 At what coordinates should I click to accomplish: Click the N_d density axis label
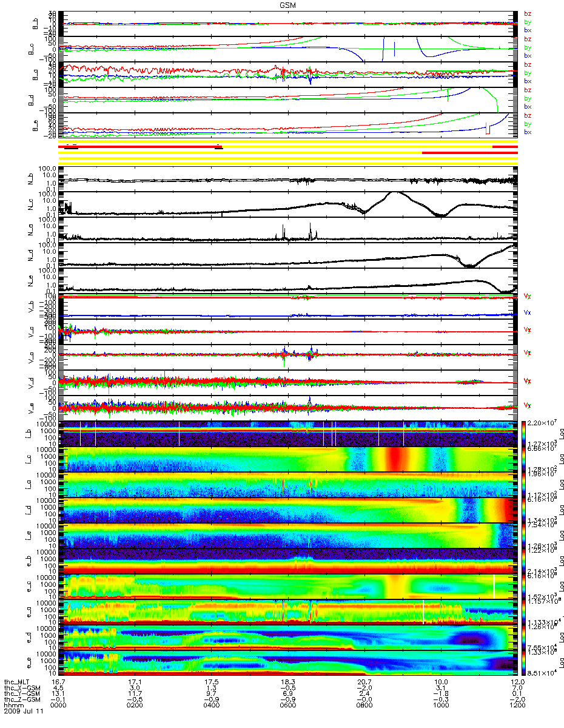(31, 255)
